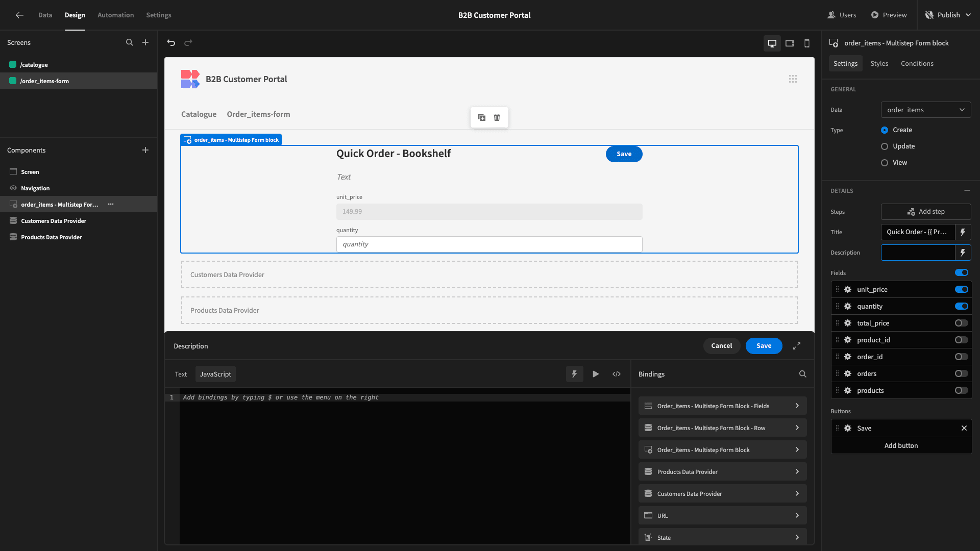Image resolution: width=980 pixels, height=551 pixels.
Task: Click the delete block trash icon
Action: coord(497,118)
